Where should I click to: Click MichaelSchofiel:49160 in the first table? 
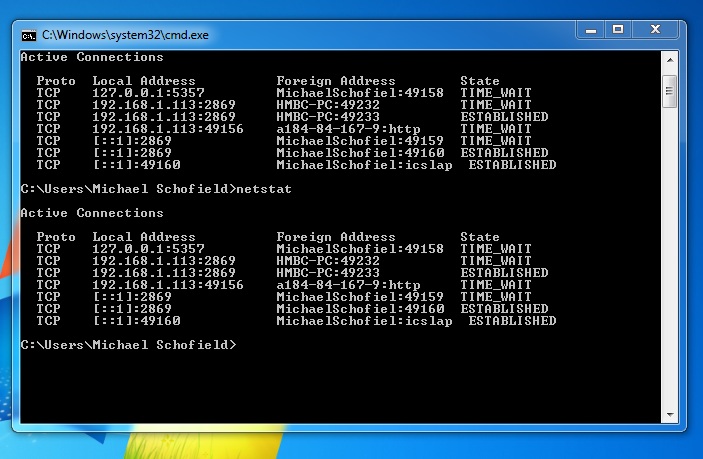(360, 153)
